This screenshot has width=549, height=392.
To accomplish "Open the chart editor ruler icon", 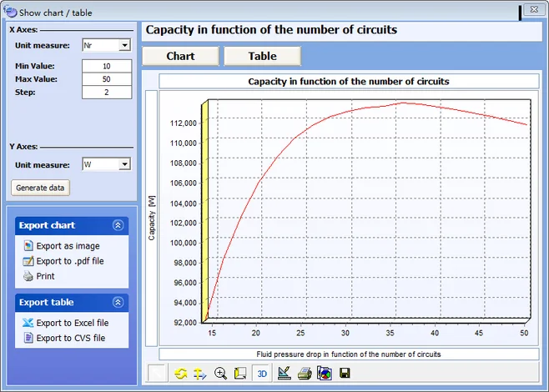I will [x=283, y=374].
